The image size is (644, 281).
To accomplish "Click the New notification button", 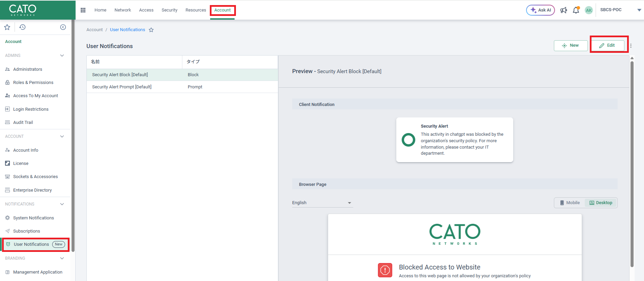I will tap(570, 45).
